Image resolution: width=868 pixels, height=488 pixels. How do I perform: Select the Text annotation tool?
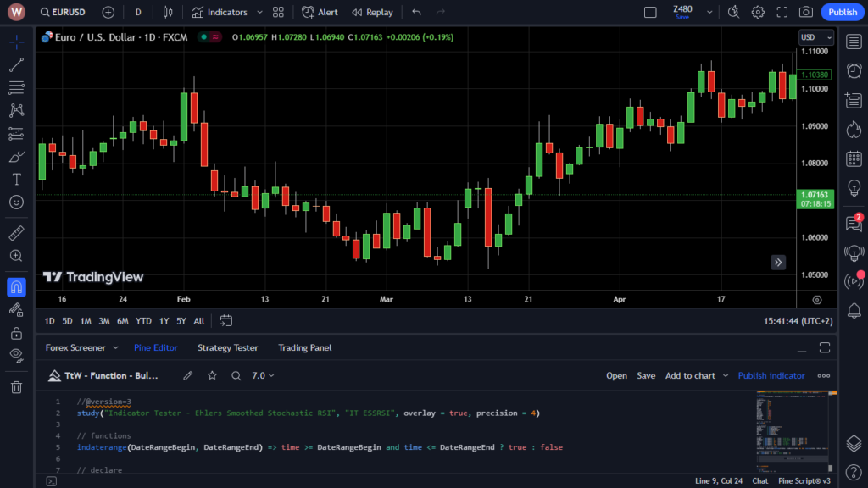click(16, 179)
